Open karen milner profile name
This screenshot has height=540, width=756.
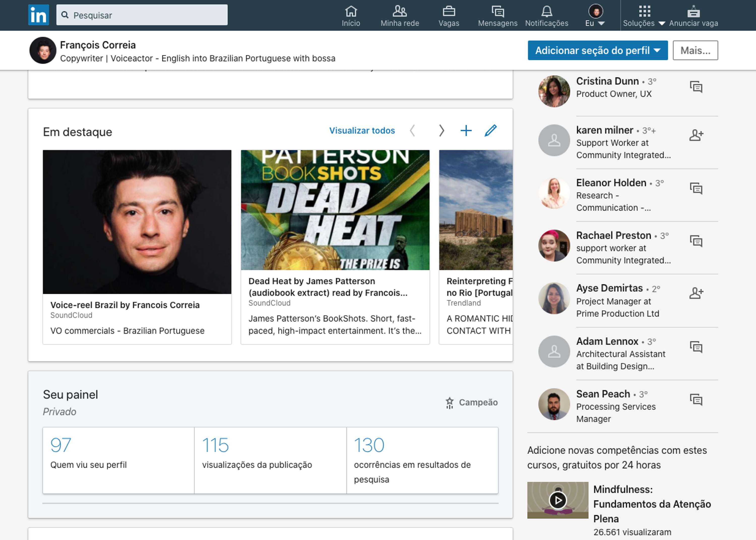point(605,130)
